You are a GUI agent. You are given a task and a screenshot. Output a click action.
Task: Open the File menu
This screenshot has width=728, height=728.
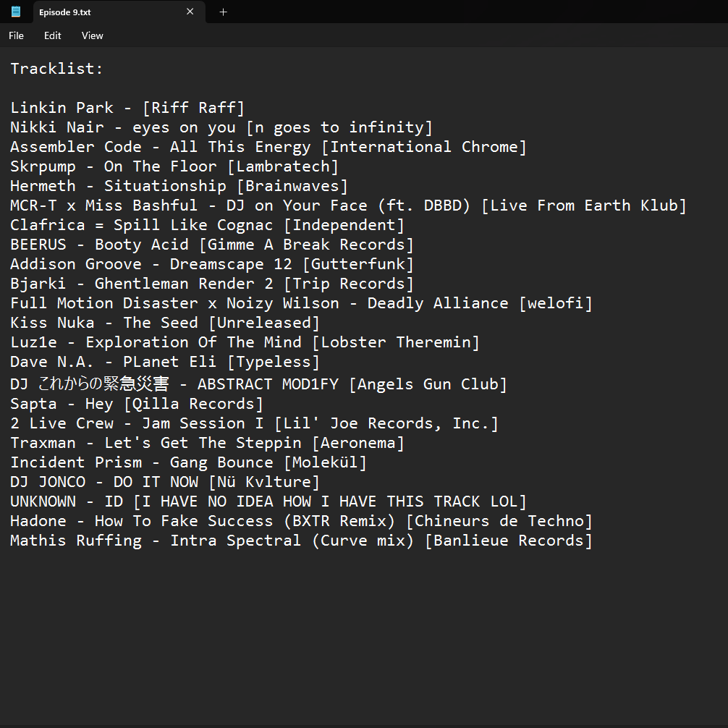point(16,35)
